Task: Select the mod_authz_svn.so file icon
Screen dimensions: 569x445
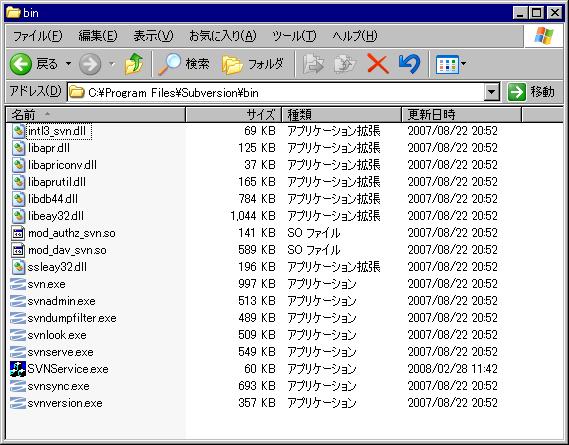Action: pos(18,233)
